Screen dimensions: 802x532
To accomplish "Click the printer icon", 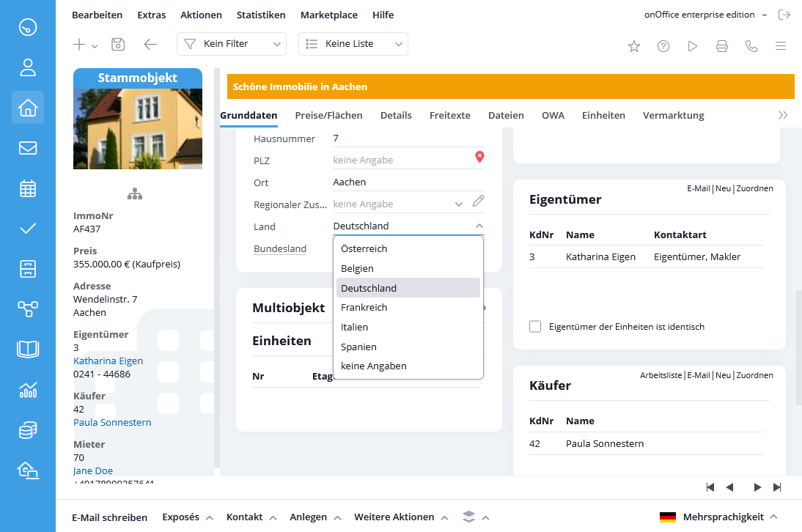I will tap(721, 46).
